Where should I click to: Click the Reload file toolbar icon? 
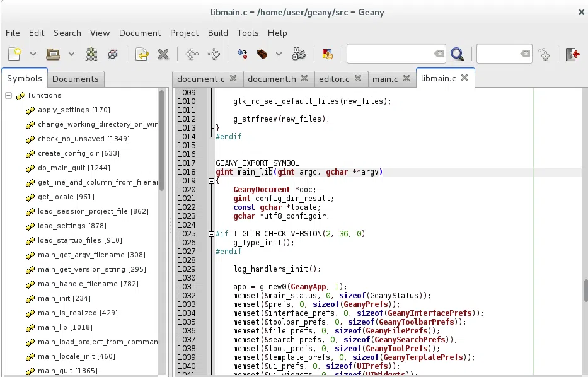point(142,54)
